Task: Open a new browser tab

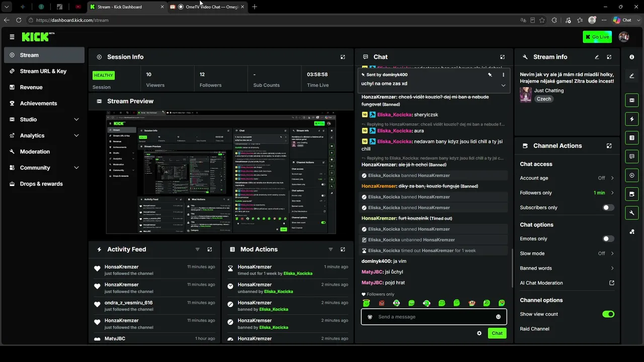Action: coord(255,7)
